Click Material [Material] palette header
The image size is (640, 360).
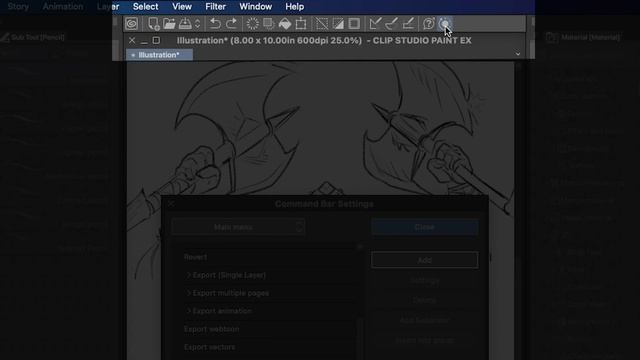584,37
